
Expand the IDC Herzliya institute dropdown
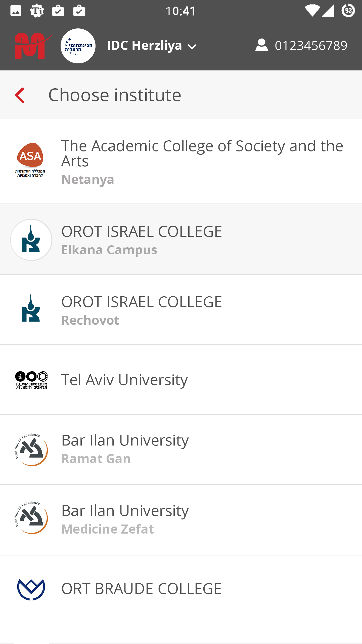point(152,46)
